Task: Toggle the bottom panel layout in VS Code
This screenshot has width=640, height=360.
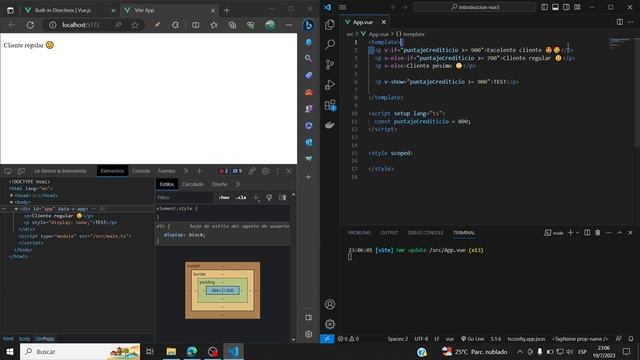Action: click(x=556, y=7)
